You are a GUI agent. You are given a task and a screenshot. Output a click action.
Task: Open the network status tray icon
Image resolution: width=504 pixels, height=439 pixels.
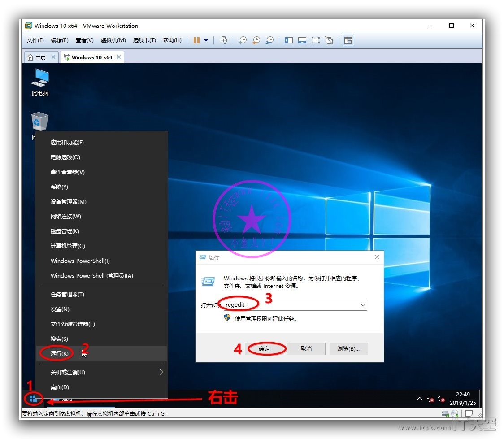[x=430, y=399]
